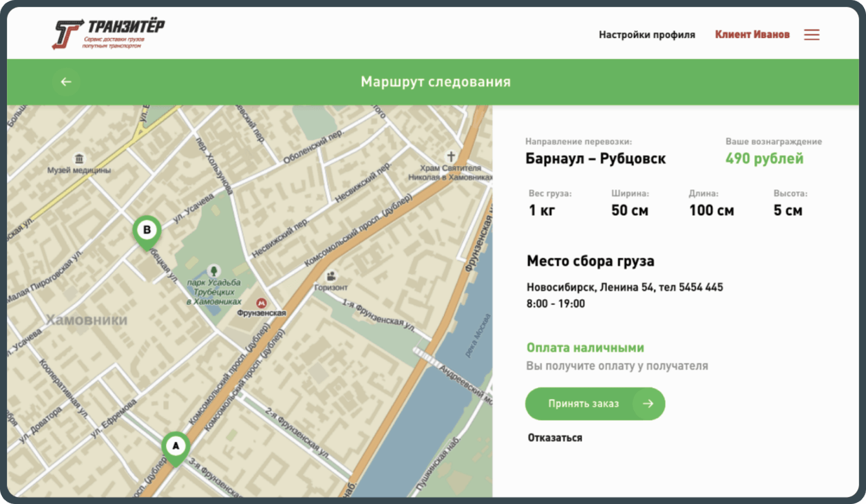Screen dimensions: 866x504
Task: Click the reward amount 490 рублей
Action: coord(765,158)
